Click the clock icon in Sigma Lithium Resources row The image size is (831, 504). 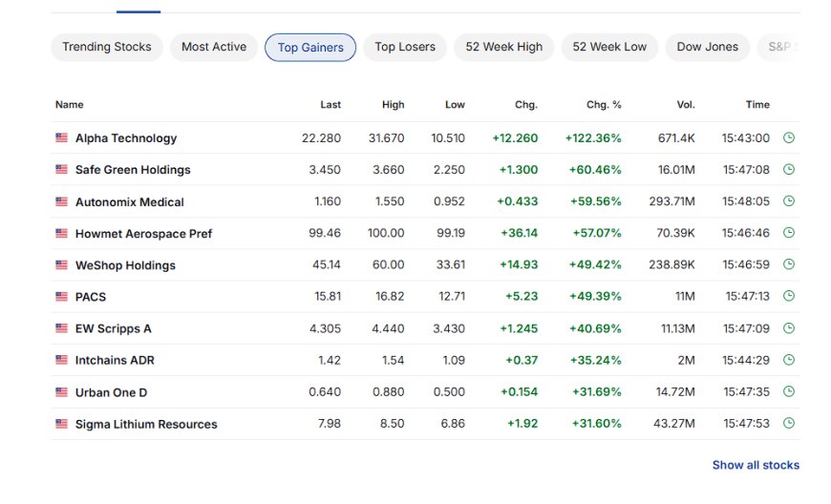(789, 423)
